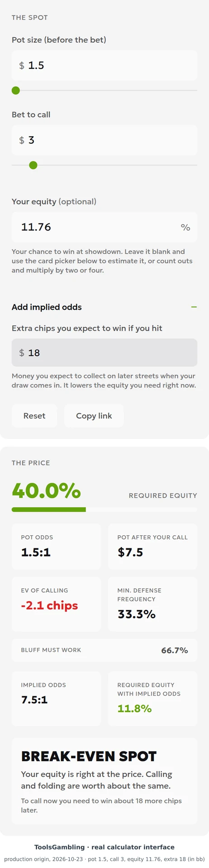This screenshot has height=868, width=209.
Task: Select the Pot After Your Call card
Action: pos(152,547)
